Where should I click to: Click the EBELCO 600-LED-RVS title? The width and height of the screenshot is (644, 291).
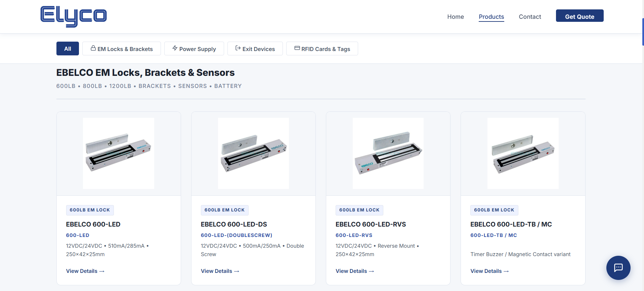pyautogui.click(x=371, y=224)
